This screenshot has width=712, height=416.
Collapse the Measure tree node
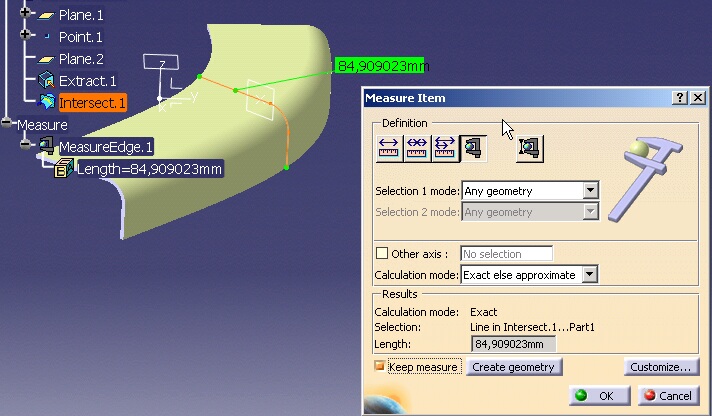pos(8,124)
